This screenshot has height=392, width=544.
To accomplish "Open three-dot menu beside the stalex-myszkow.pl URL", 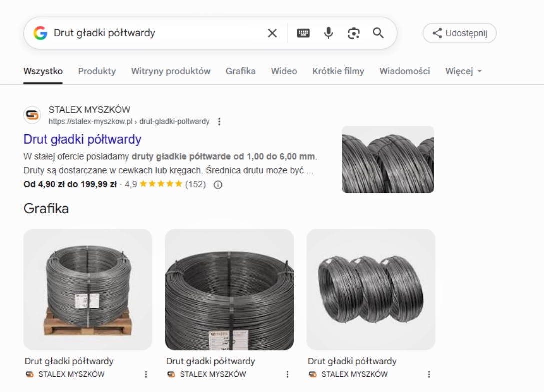I will pos(219,122).
